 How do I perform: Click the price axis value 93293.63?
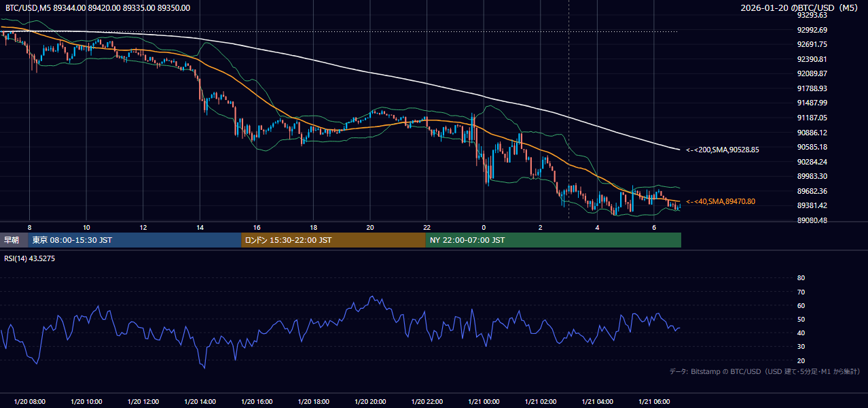coord(812,15)
